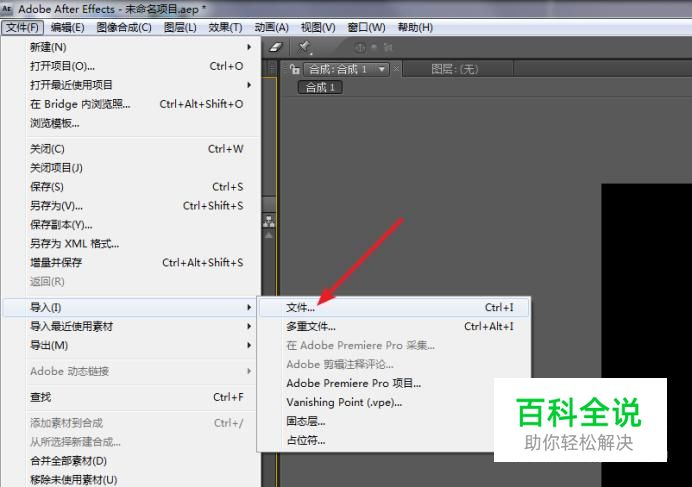The image size is (692, 487).
Task: Choose 保存副本(Y)... menu item
Action: coord(131,225)
